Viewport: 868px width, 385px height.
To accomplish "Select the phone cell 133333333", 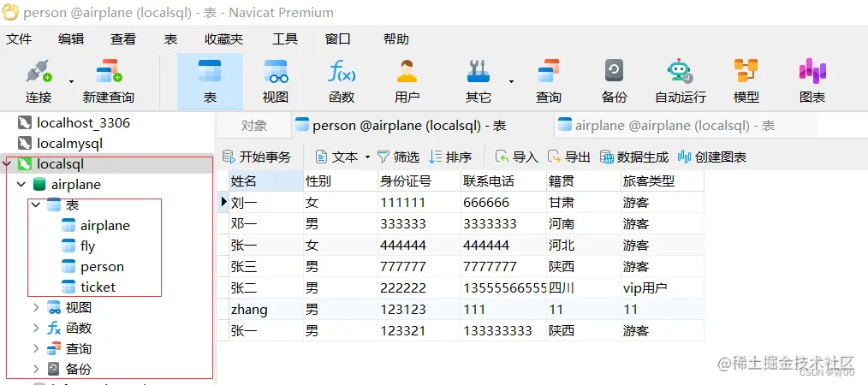I will [x=503, y=331].
